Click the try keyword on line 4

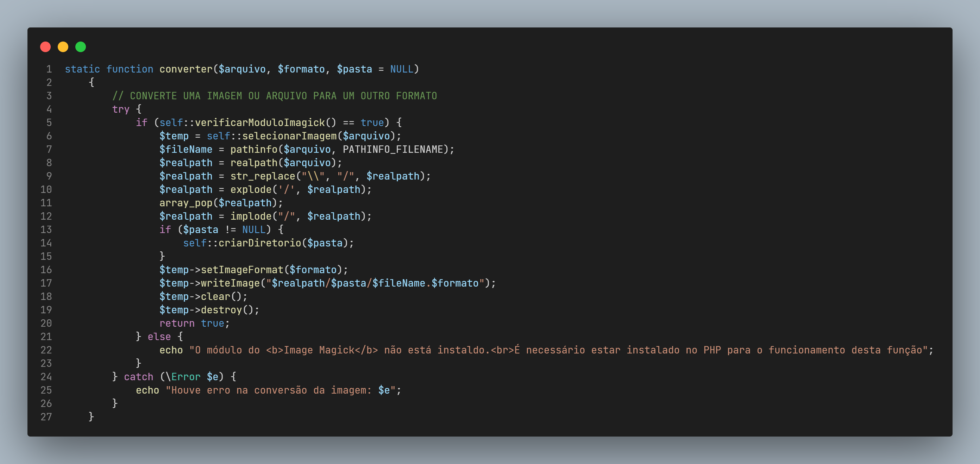click(121, 109)
